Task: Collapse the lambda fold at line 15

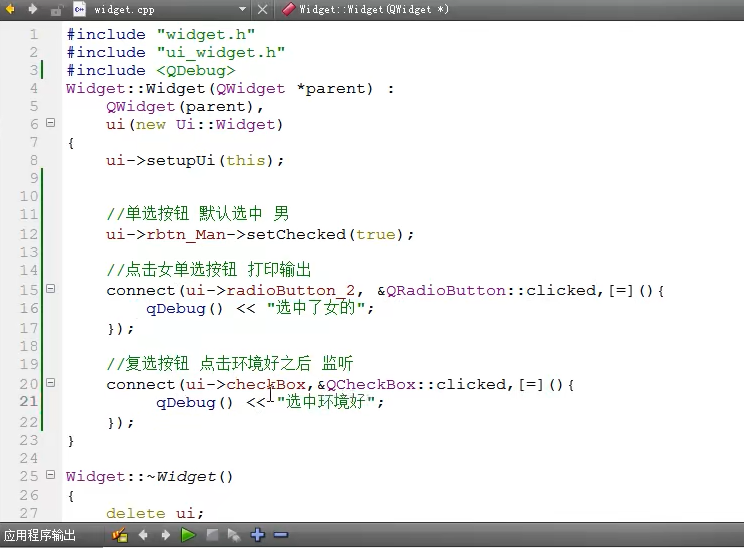Action: point(50,288)
